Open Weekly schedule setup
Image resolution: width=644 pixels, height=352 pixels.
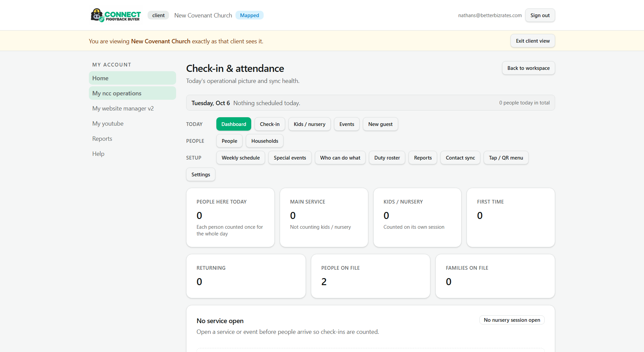pyautogui.click(x=240, y=158)
